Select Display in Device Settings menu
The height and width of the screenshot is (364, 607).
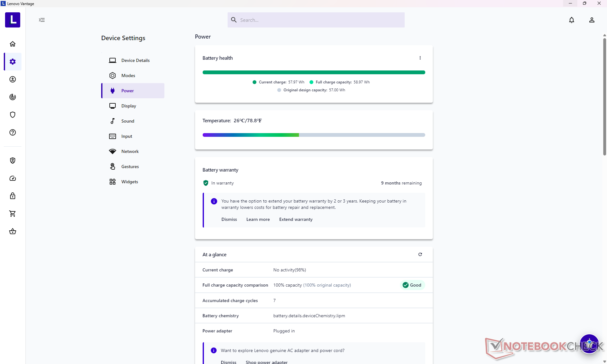pyautogui.click(x=128, y=106)
